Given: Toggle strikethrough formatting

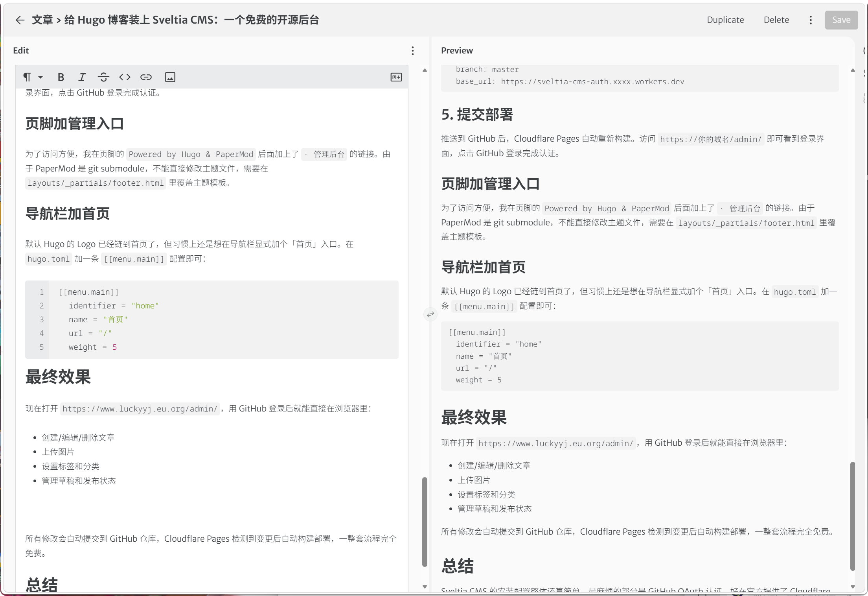Looking at the screenshot, I should [x=103, y=77].
